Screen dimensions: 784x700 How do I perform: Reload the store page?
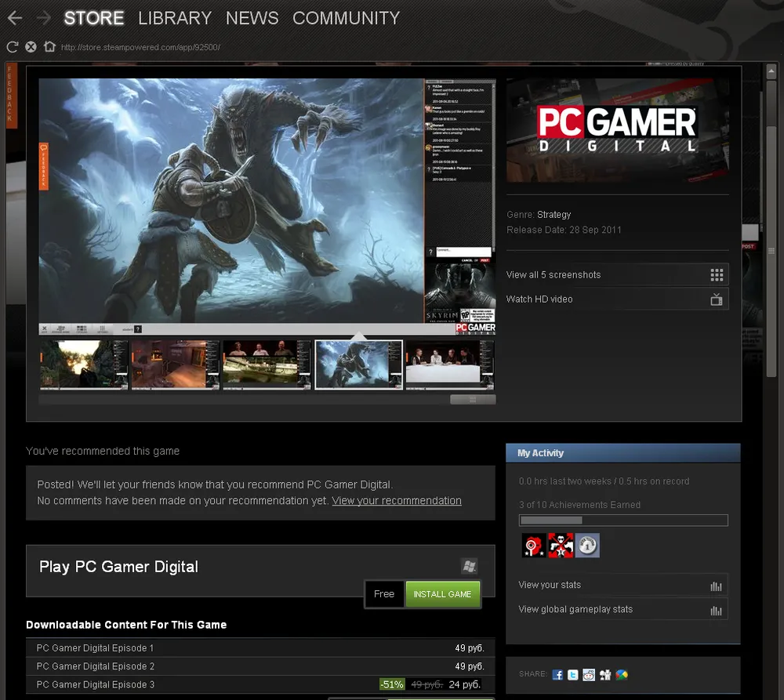12,47
